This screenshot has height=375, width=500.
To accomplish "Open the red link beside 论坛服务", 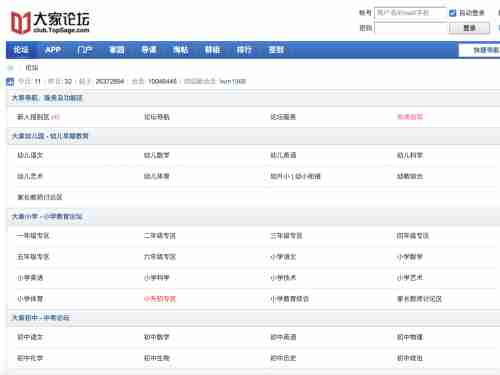I will click(x=410, y=117).
